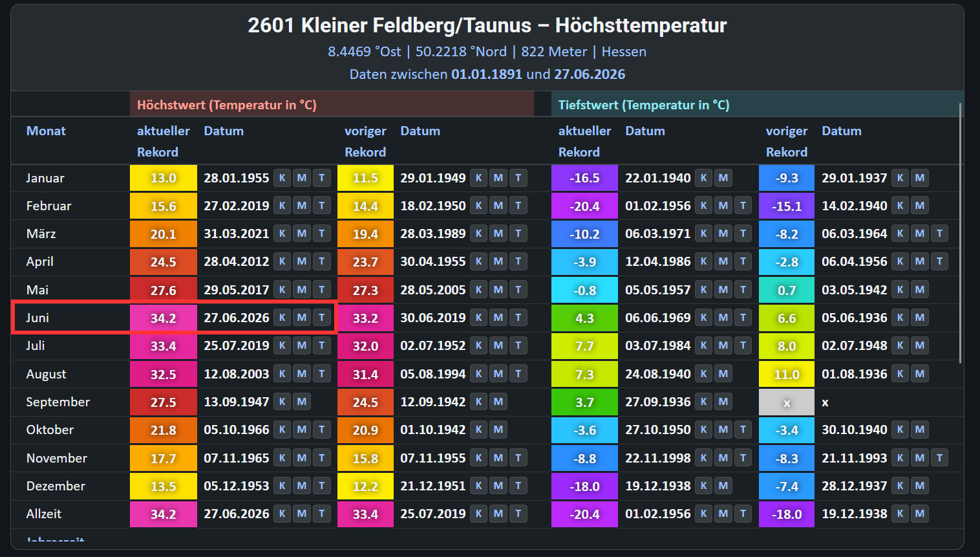Select the -16.5 low temperature cell
The height and width of the screenshot is (557, 980).
[585, 178]
